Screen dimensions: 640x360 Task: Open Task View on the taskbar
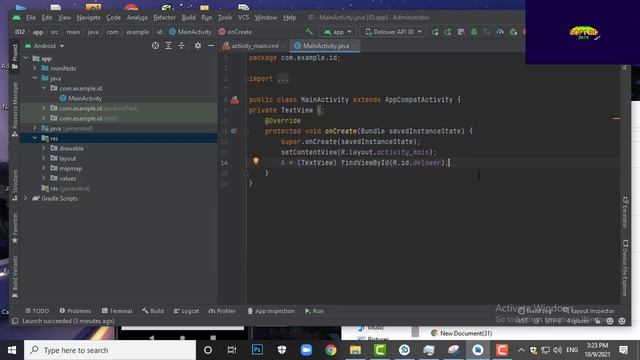(x=232, y=350)
